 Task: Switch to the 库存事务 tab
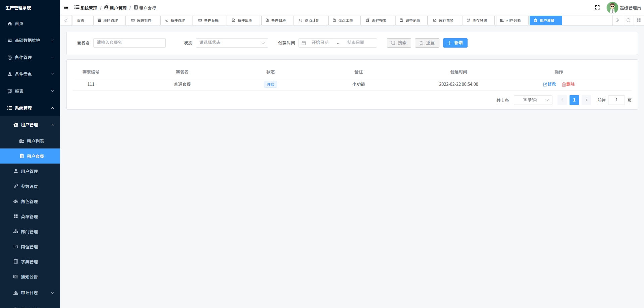445,20
